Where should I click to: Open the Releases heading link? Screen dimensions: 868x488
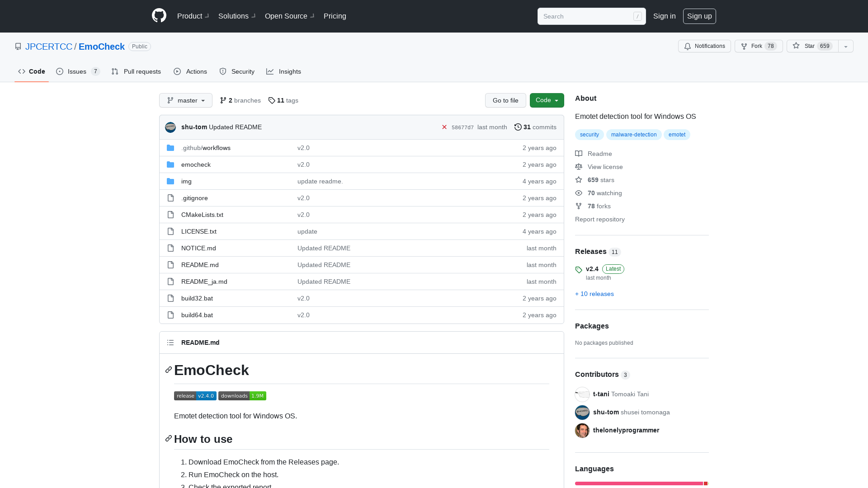[598, 252]
